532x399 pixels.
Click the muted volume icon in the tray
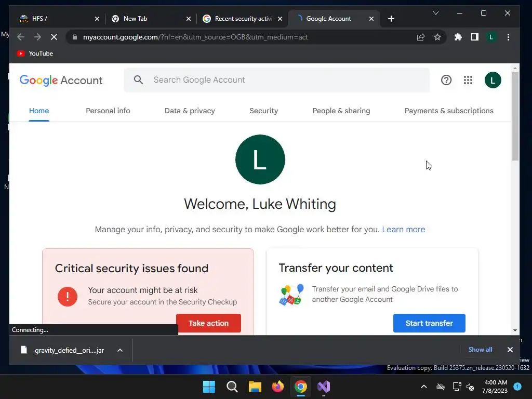(x=470, y=387)
